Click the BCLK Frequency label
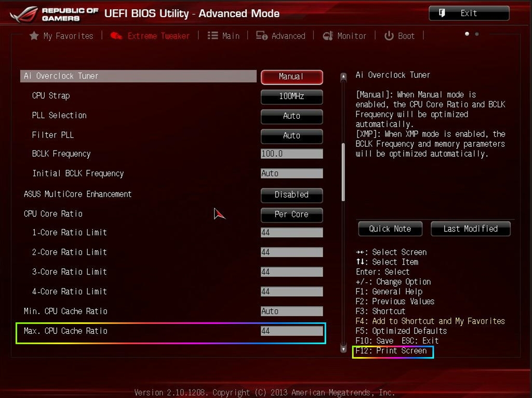532x398 pixels. pos(61,154)
